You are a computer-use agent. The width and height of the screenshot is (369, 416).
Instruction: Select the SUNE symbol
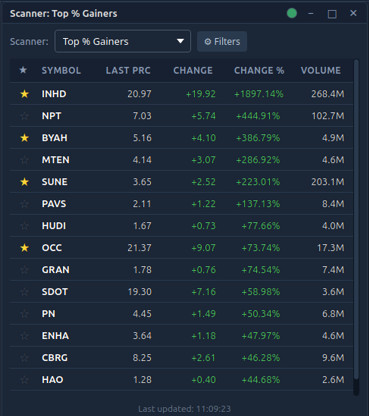(x=55, y=182)
